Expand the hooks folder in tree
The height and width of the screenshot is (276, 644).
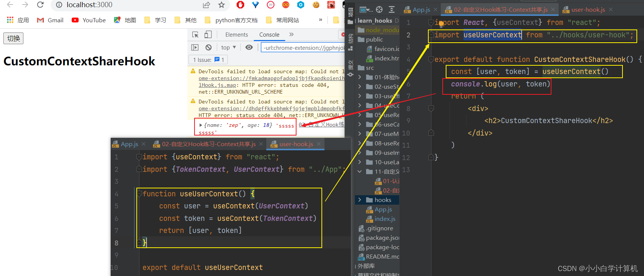pos(360,200)
